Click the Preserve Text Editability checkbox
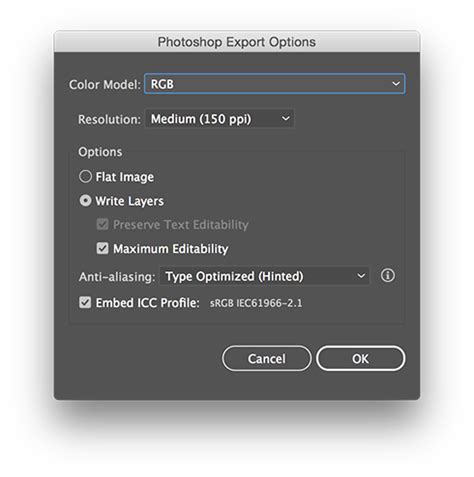 coord(102,224)
